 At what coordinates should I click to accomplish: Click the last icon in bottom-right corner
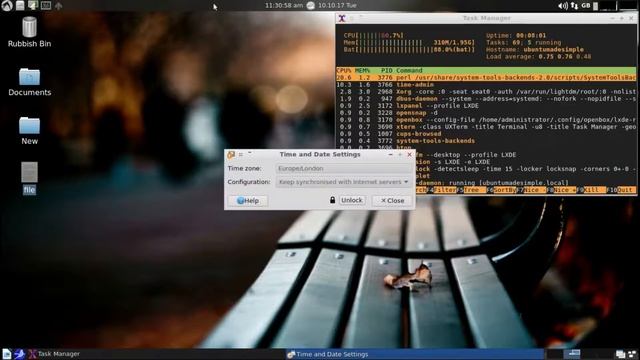click(633, 354)
